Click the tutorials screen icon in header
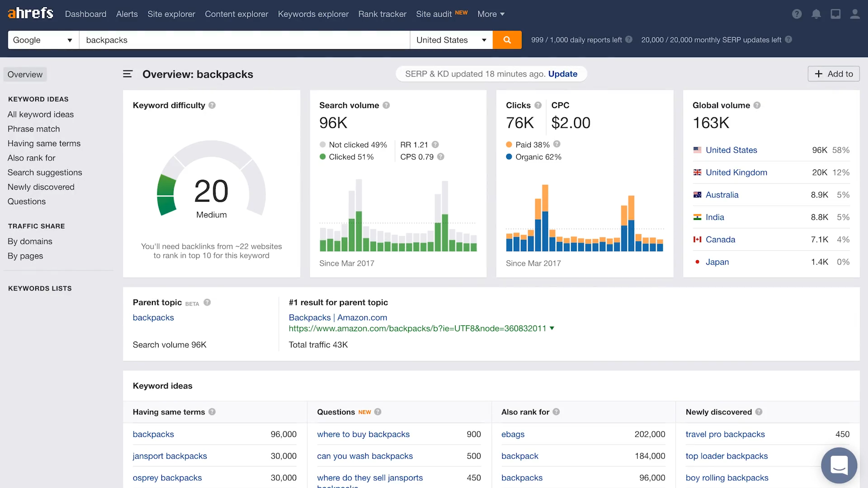This screenshot has width=868, height=488. [x=835, y=14]
